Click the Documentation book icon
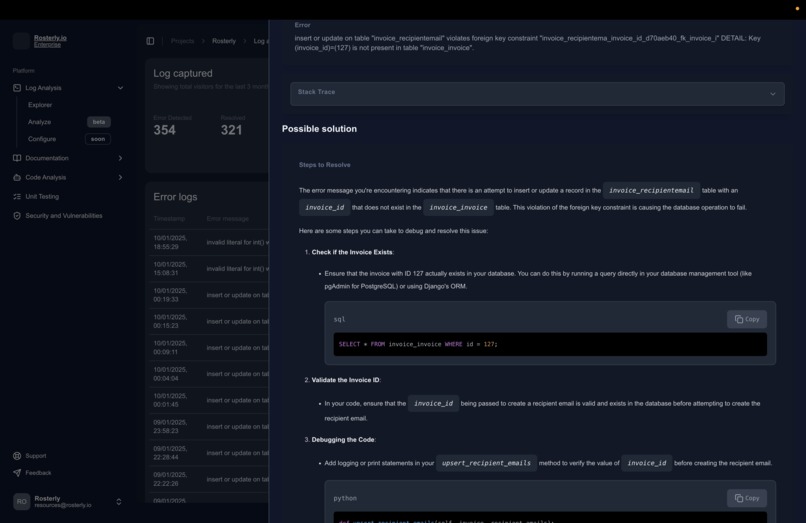Viewport: 806px width, 523px height. click(17, 158)
